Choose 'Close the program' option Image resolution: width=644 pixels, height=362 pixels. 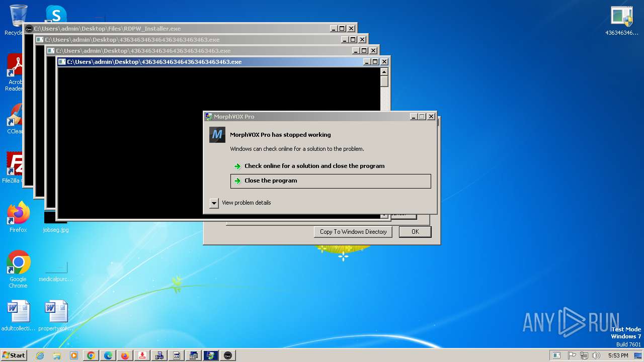point(331,181)
